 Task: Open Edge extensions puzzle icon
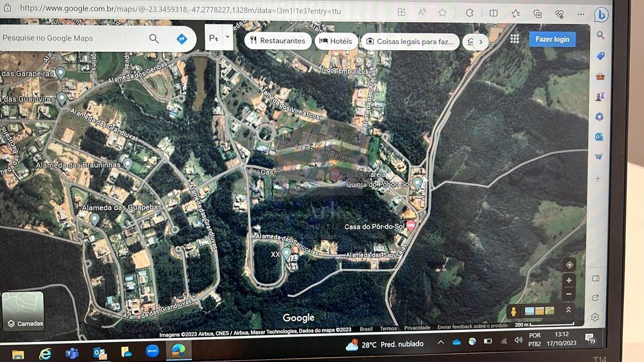(469, 13)
